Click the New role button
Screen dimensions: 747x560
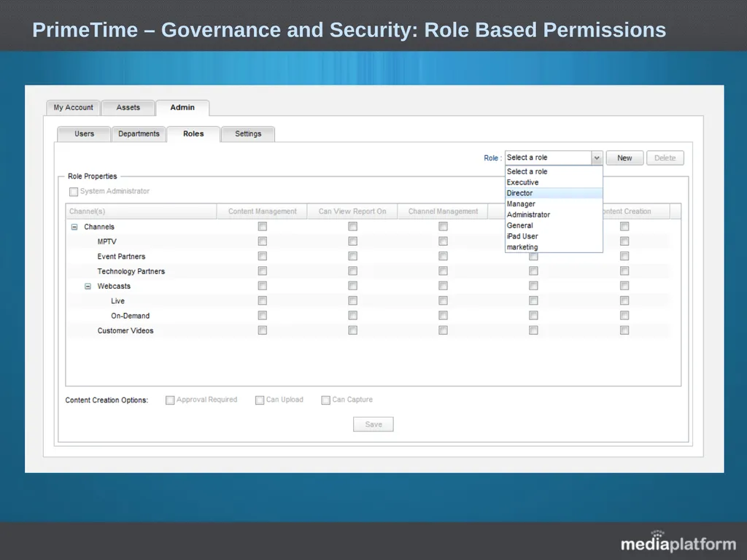[624, 158]
